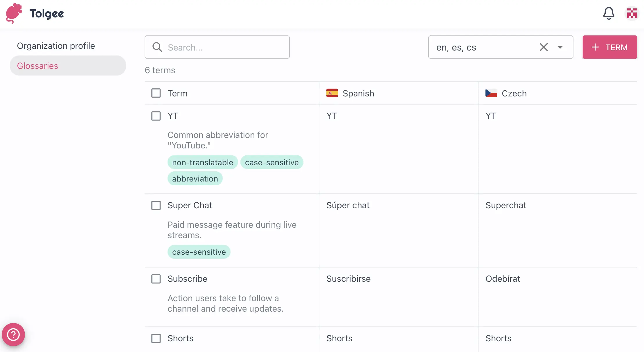Open the Organization profile section

click(x=56, y=46)
